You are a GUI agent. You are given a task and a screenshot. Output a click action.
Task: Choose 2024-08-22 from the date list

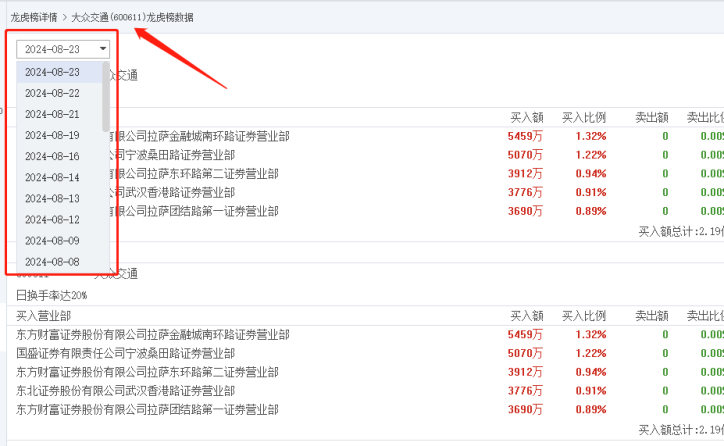[x=52, y=93]
